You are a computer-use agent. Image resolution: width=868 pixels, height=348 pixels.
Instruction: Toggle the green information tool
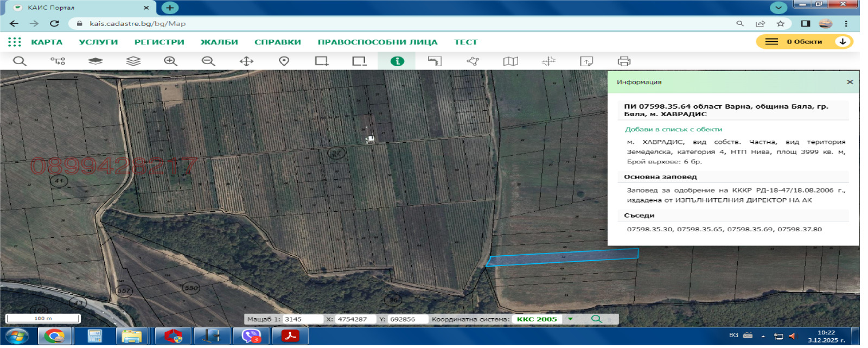pyautogui.click(x=397, y=61)
